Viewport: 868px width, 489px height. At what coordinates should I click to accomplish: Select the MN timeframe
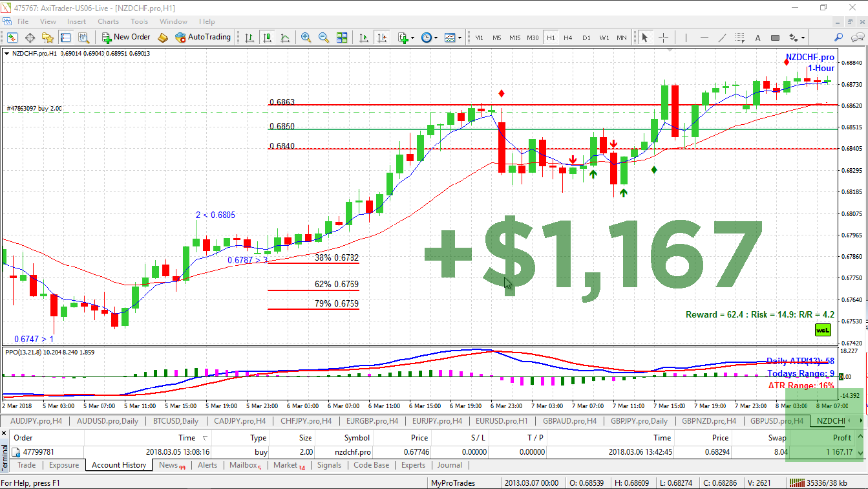[x=622, y=38]
